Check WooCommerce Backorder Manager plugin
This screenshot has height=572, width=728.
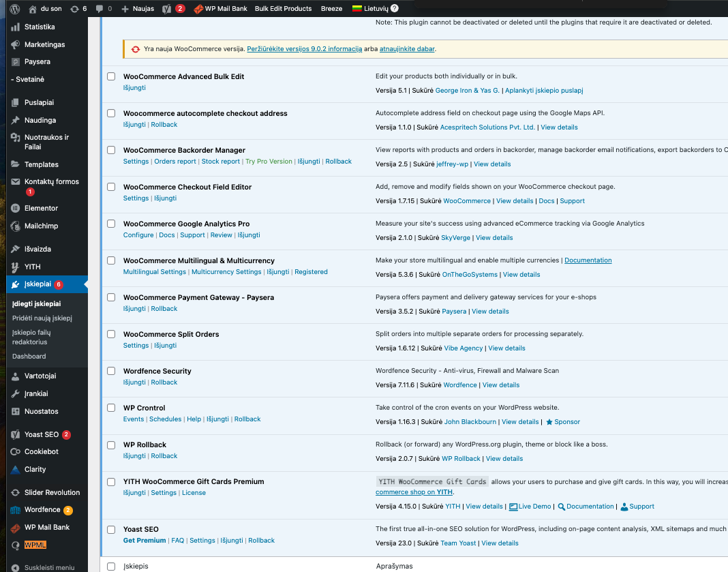click(111, 150)
